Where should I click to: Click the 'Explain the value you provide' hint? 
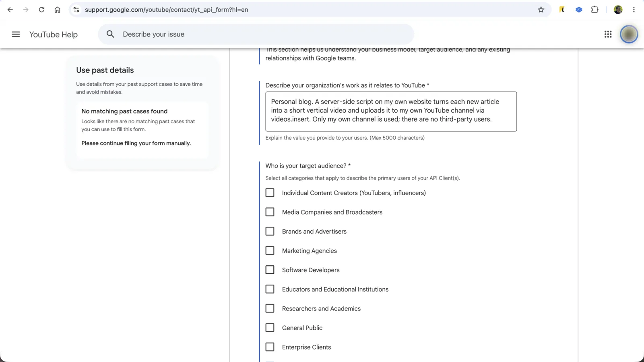click(x=345, y=138)
